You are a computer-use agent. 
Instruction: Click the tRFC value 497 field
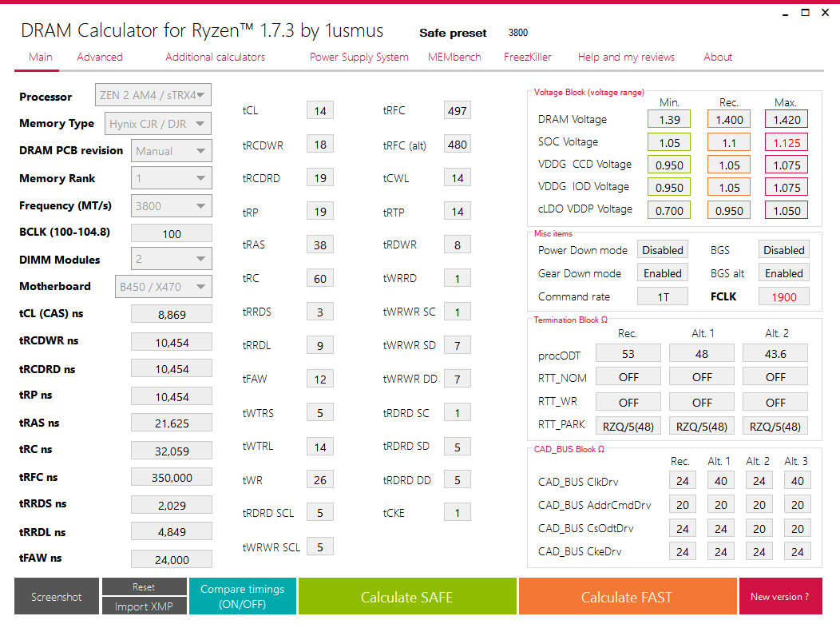click(457, 110)
